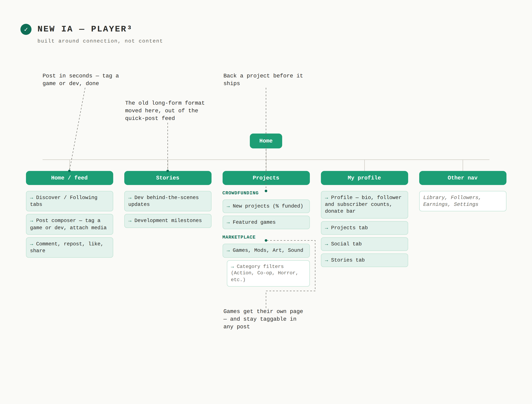This screenshot has width=532, height=404.
Task: Click the arrow icon on Featured games
Action: pyautogui.click(x=228, y=223)
